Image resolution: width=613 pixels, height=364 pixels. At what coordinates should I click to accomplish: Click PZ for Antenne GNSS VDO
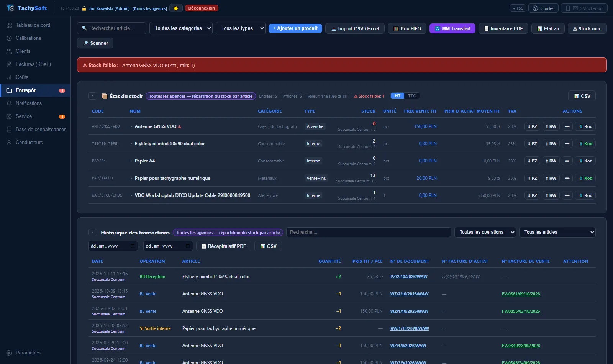[x=532, y=126]
